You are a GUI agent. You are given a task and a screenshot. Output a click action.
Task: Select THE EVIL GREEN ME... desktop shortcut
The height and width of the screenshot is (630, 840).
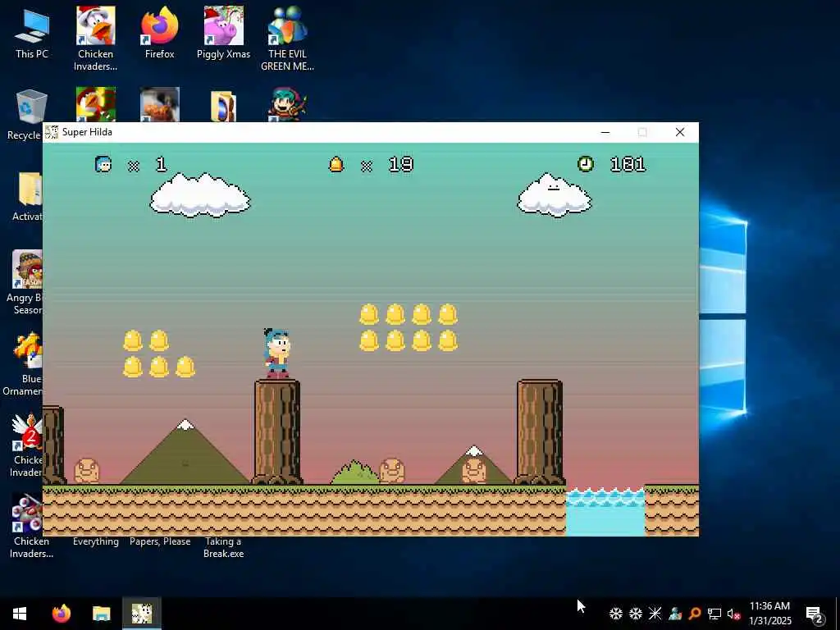click(287, 39)
